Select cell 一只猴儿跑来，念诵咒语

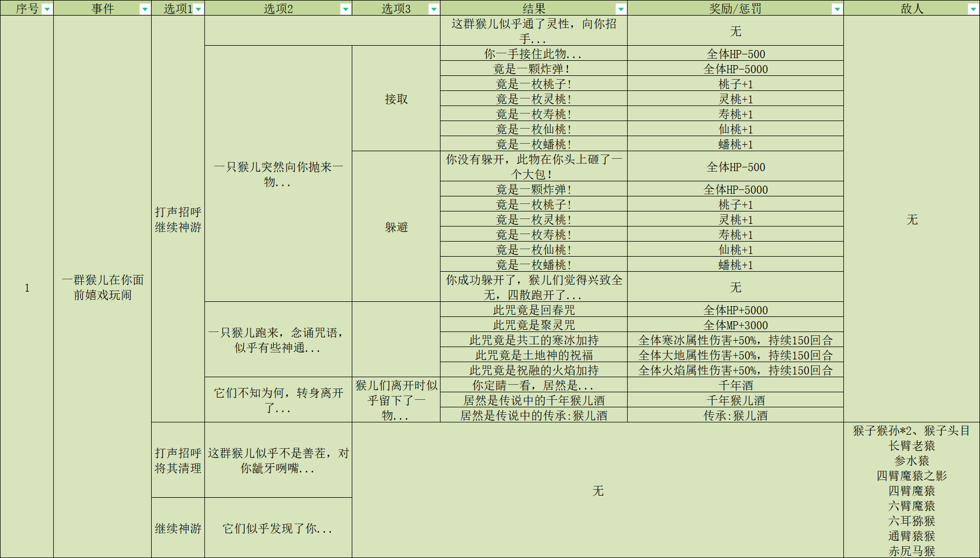[x=278, y=340]
